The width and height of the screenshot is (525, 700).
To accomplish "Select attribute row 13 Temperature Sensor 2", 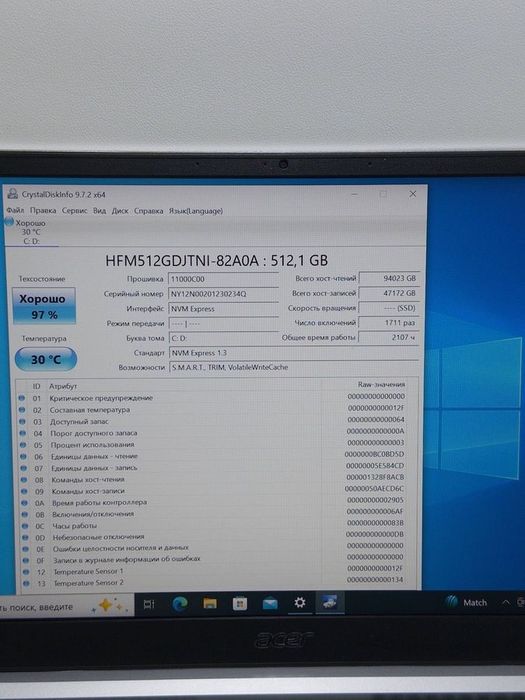I will point(218,583).
